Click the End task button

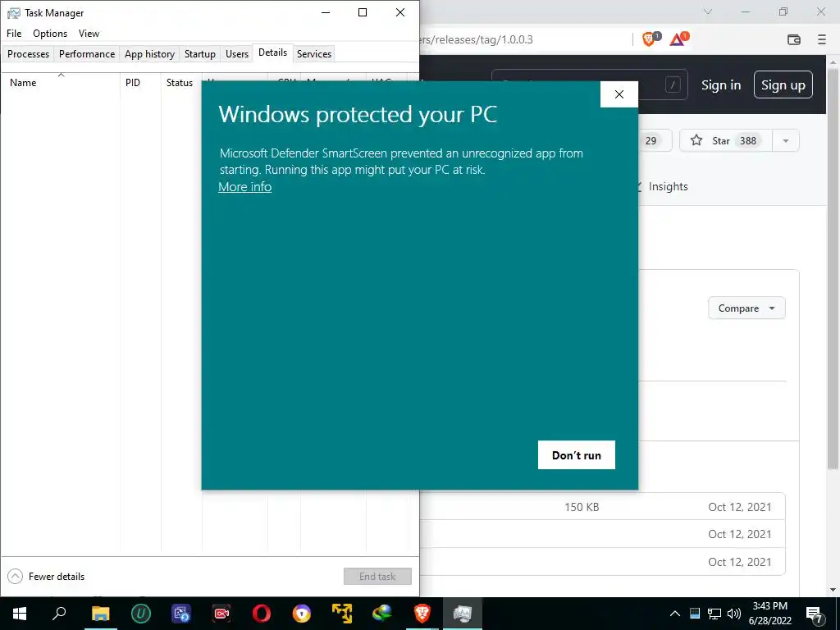click(x=377, y=577)
